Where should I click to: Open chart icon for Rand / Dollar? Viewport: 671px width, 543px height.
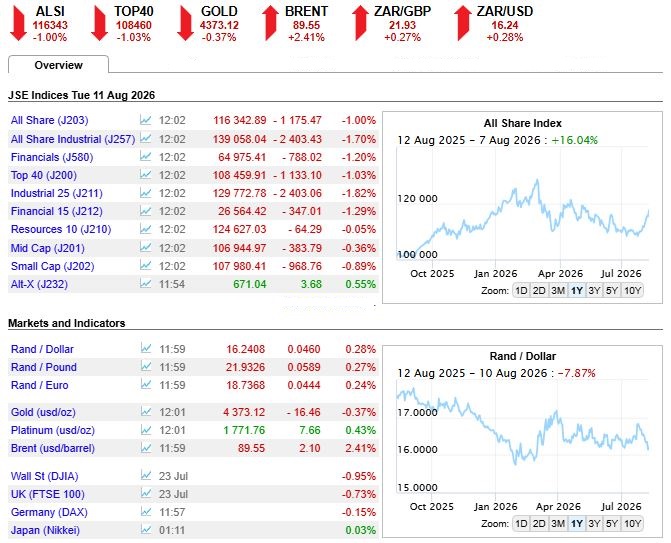click(x=146, y=348)
